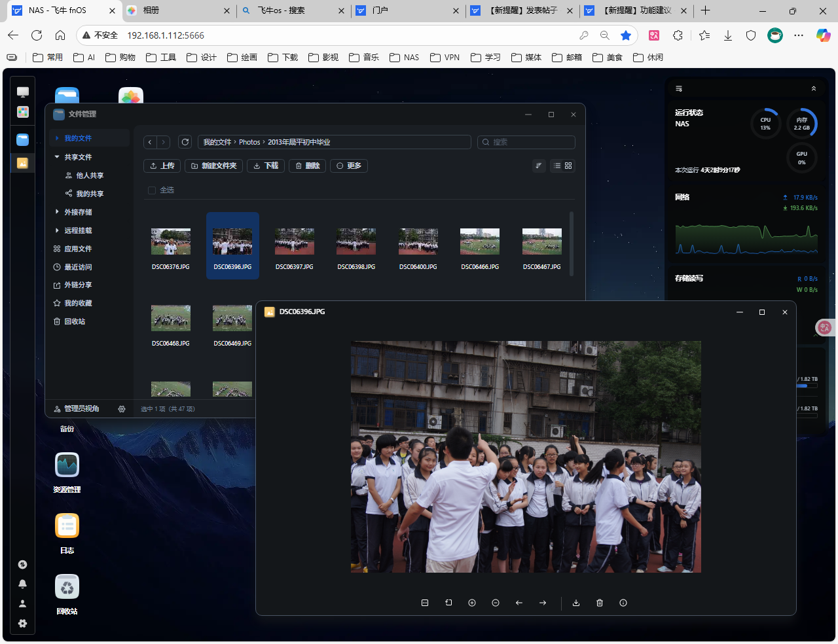838x644 pixels.
Task: Go to next photo in image viewer
Action: point(543,603)
